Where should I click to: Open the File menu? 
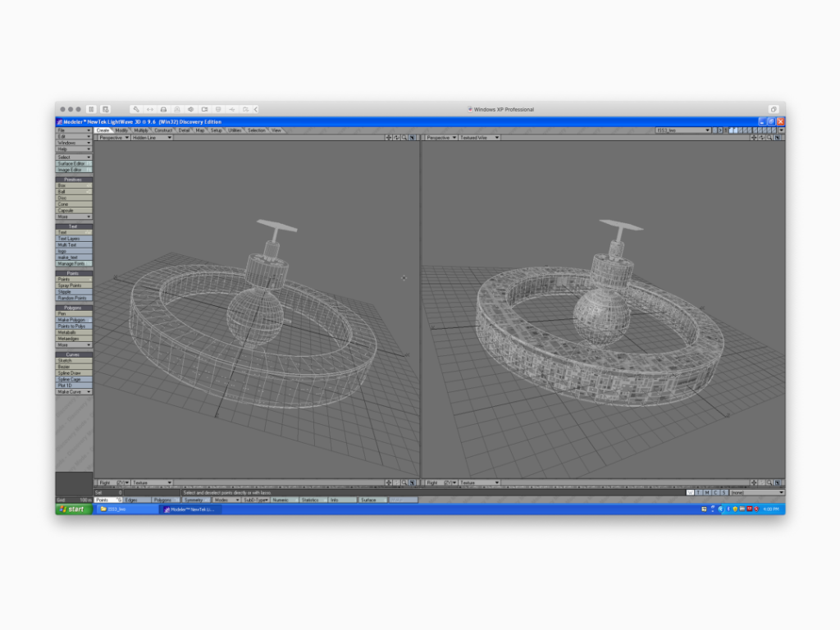coord(74,130)
